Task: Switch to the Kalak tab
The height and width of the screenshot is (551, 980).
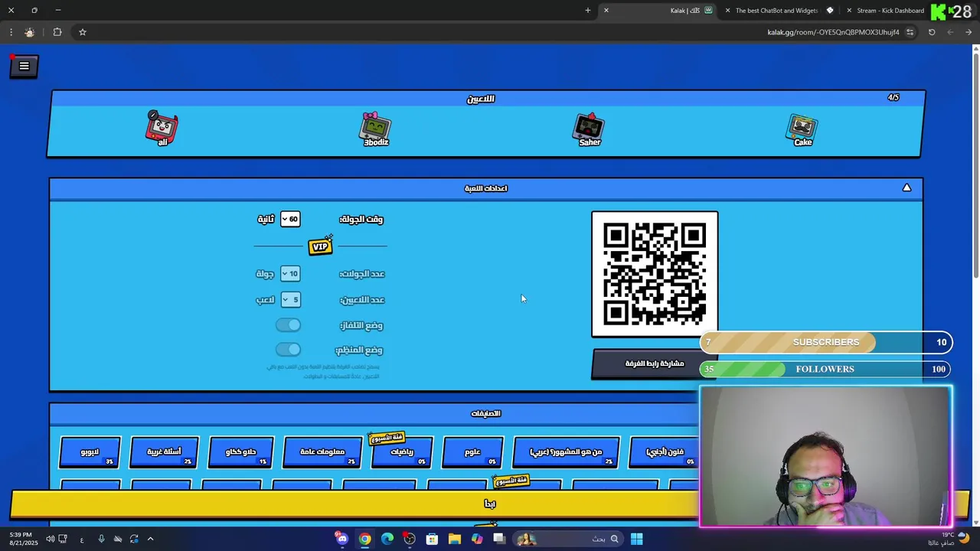Action: point(660,11)
